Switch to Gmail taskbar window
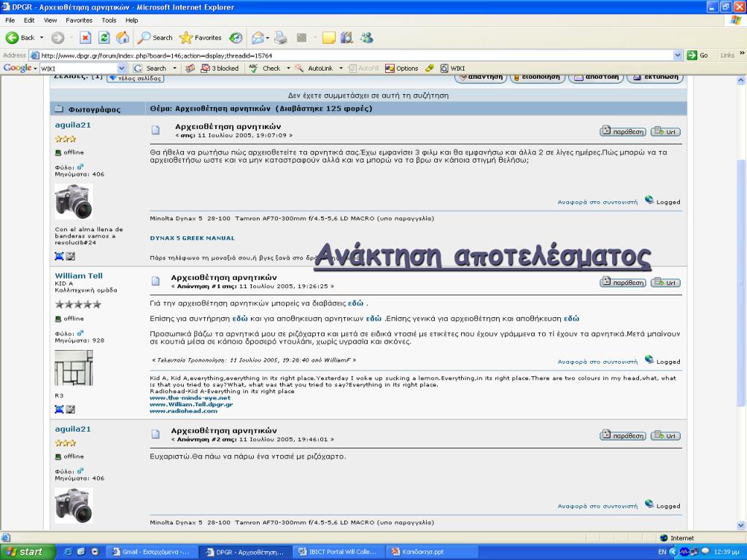 [x=151, y=552]
